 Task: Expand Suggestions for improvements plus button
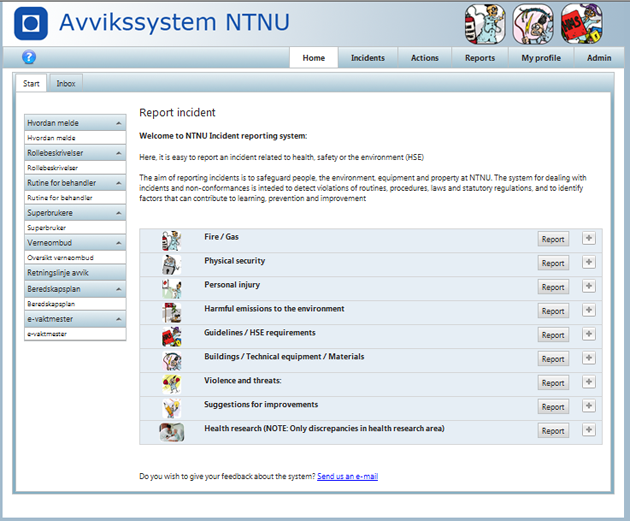(x=589, y=406)
